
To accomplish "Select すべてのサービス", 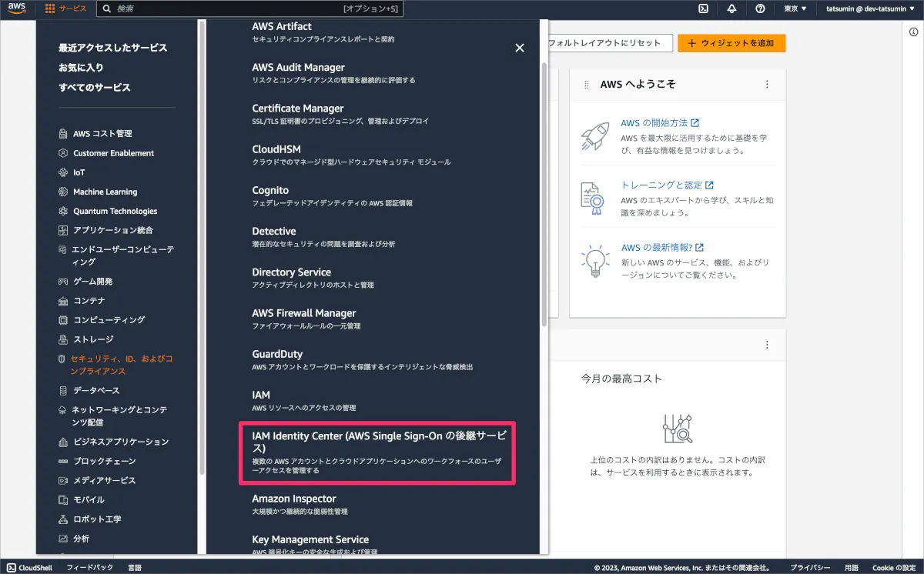I will 95,88.
